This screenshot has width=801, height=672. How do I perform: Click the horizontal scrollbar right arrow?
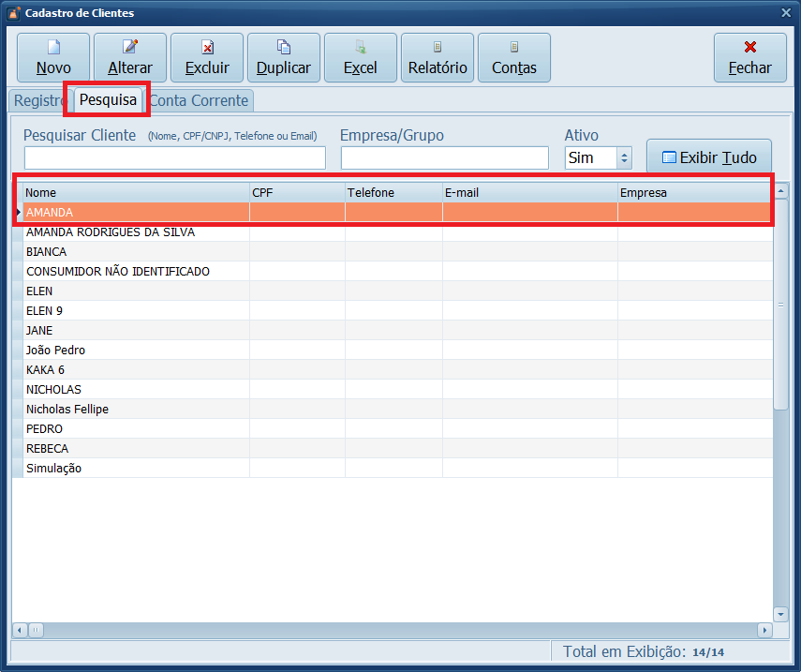(764, 631)
